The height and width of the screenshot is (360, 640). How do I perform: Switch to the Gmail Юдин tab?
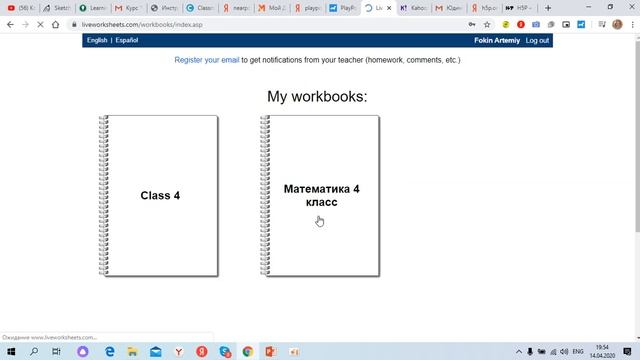(449, 8)
